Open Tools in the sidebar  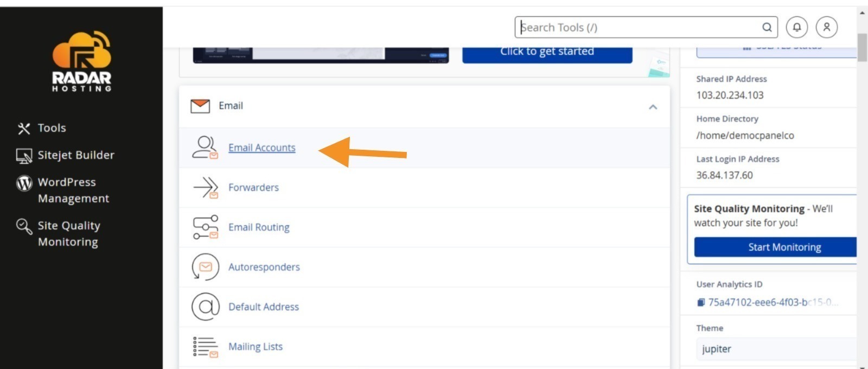tap(52, 128)
